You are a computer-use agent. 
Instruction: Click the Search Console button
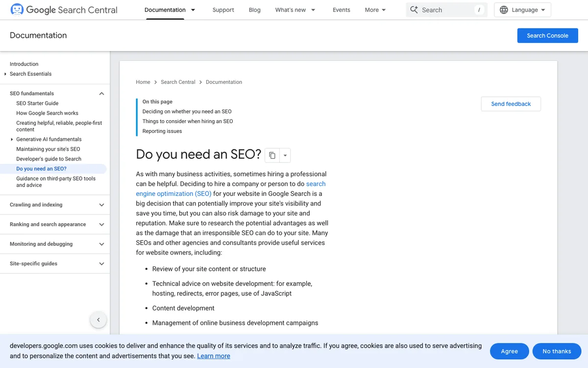pyautogui.click(x=548, y=35)
